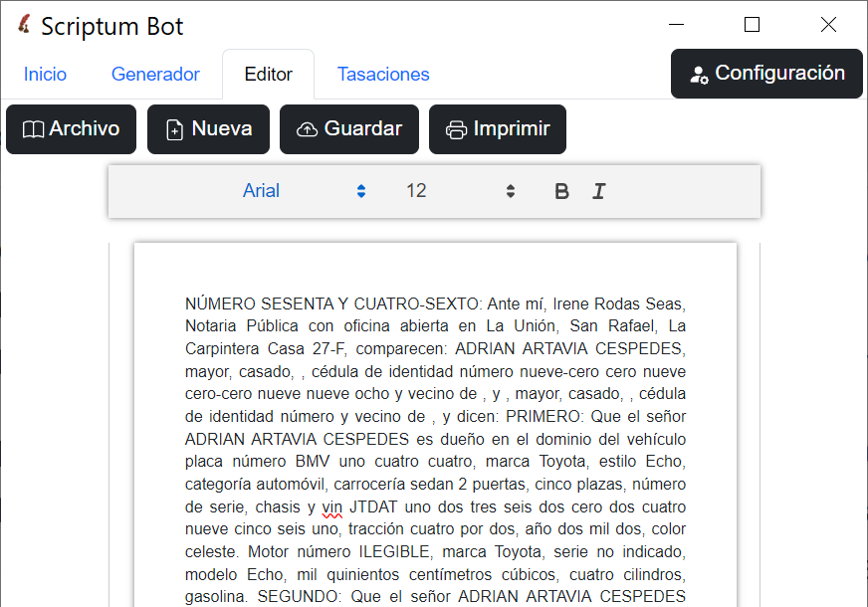The height and width of the screenshot is (607, 868).
Task: Minimize the Scriptum Bot window
Action: coord(677,24)
